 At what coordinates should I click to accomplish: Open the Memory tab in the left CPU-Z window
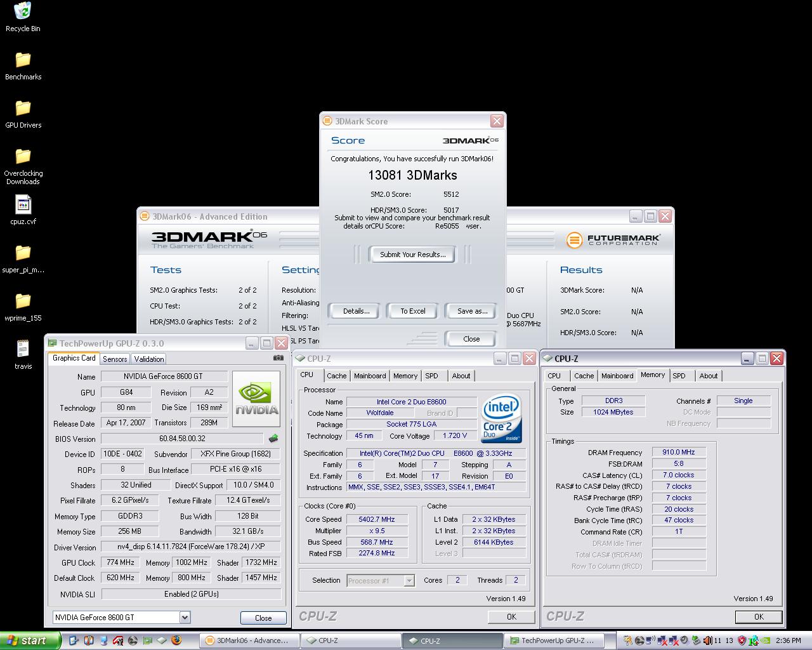405,376
